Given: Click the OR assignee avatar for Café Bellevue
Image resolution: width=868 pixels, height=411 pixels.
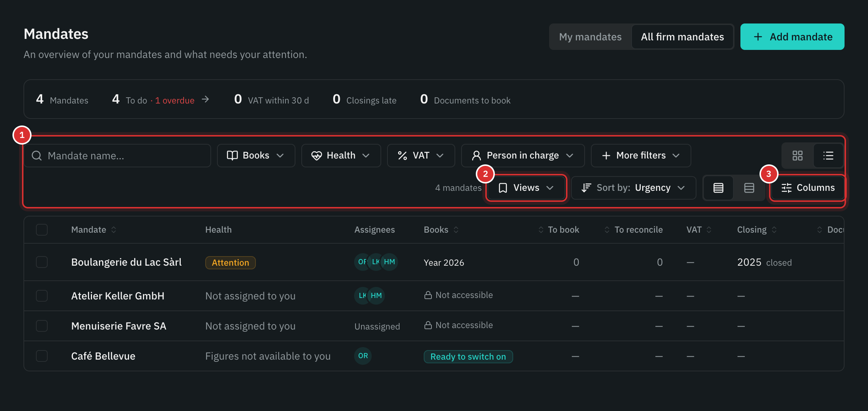Looking at the screenshot, I should click(x=363, y=356).
